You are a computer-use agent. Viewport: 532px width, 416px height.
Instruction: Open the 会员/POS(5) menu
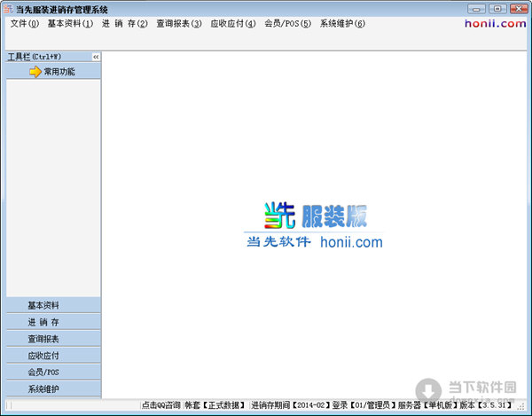(287, 23)
